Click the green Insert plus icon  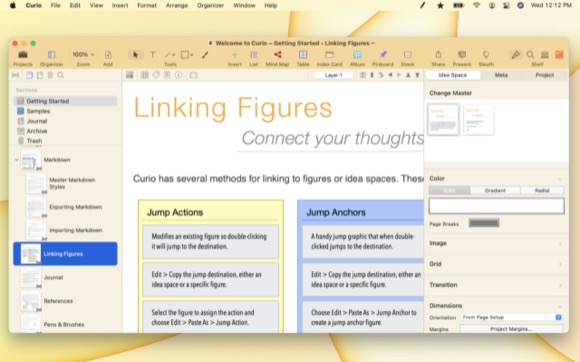[x=235, y=55]
